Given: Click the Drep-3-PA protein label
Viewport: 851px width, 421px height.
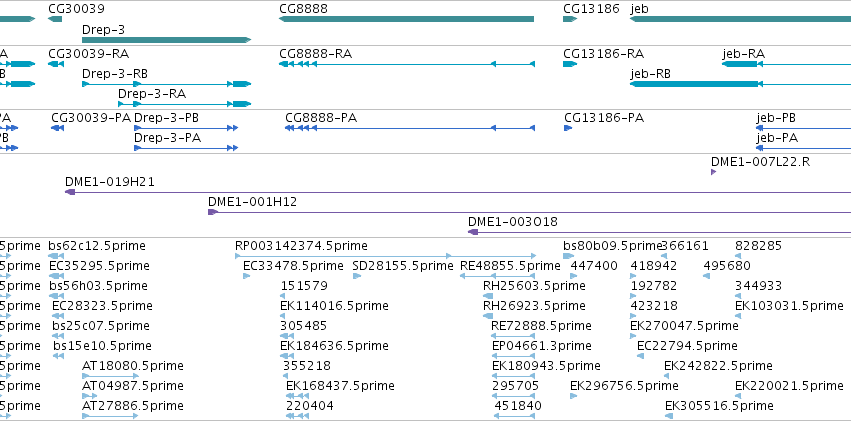Looking at the screenshot, I should point(167,138).
